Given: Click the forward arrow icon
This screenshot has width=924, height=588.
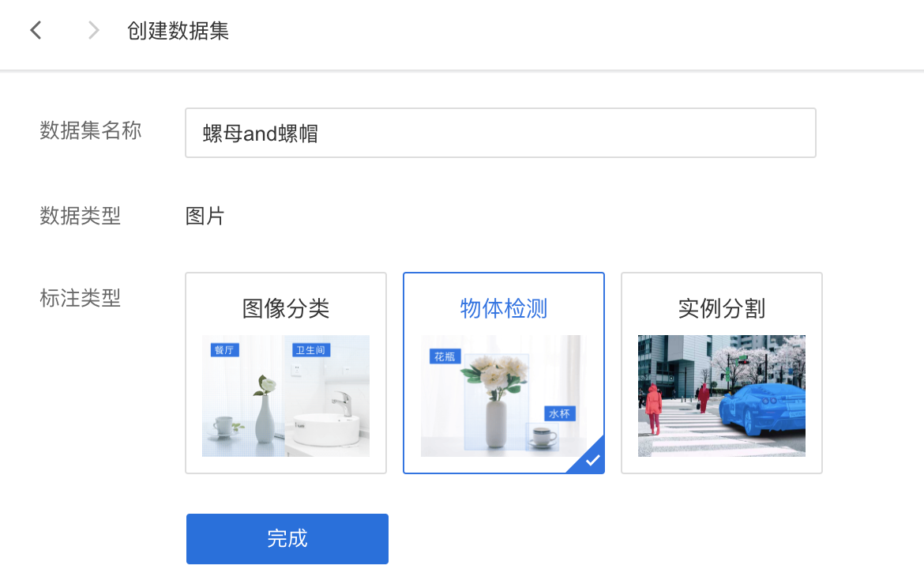Looking at the screenshot, I should tap(93, 30).
